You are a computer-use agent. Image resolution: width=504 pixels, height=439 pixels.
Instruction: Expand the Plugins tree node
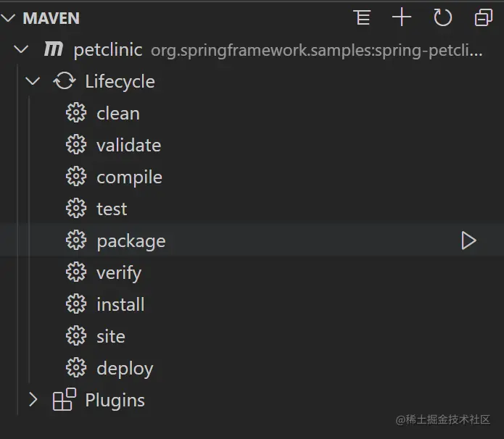[x=33, y=400]
